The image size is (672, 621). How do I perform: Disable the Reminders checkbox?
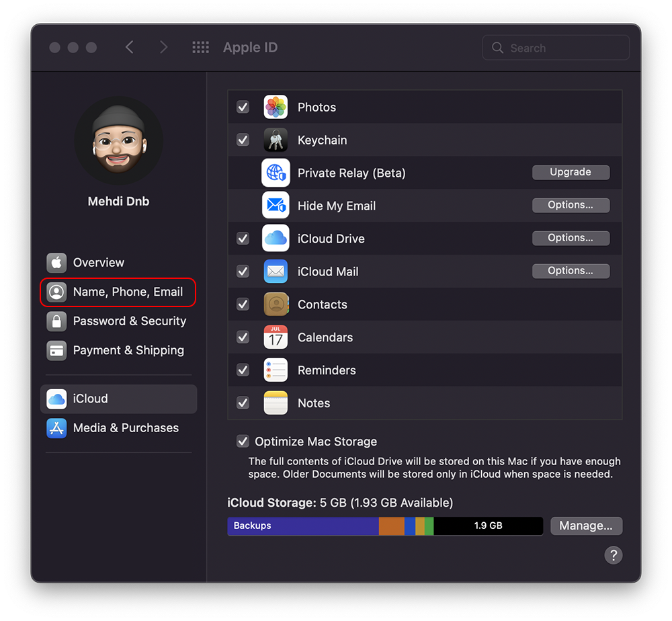[x=243, y=370]
